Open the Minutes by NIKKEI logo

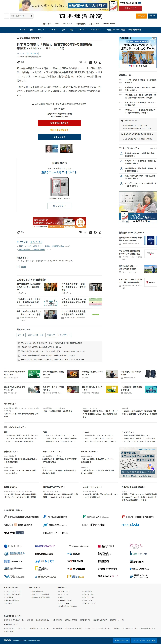point(55,525)
